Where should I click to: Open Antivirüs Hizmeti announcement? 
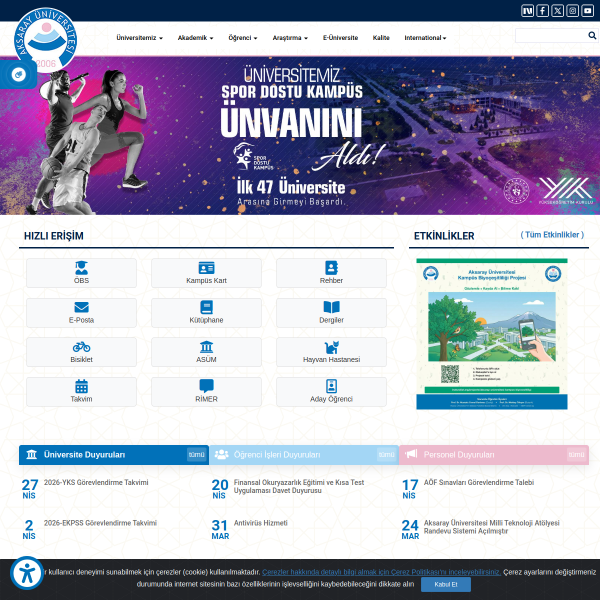pos(261,523)
